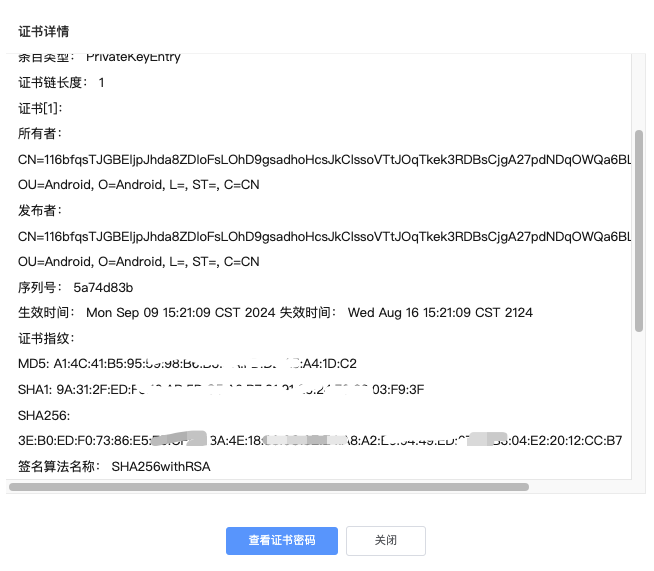
Task: Click the SHA256withRSA algorithm text
Action: click(x=161, y=466)
